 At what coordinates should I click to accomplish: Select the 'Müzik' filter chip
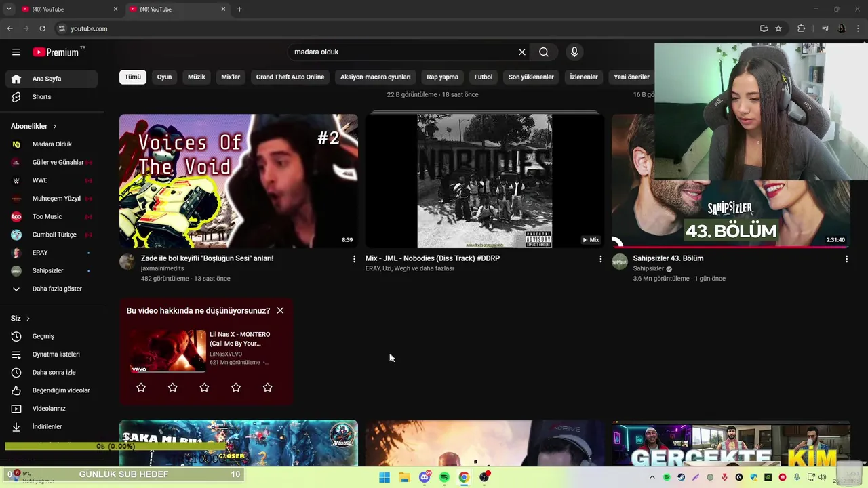tap(197, 77)
